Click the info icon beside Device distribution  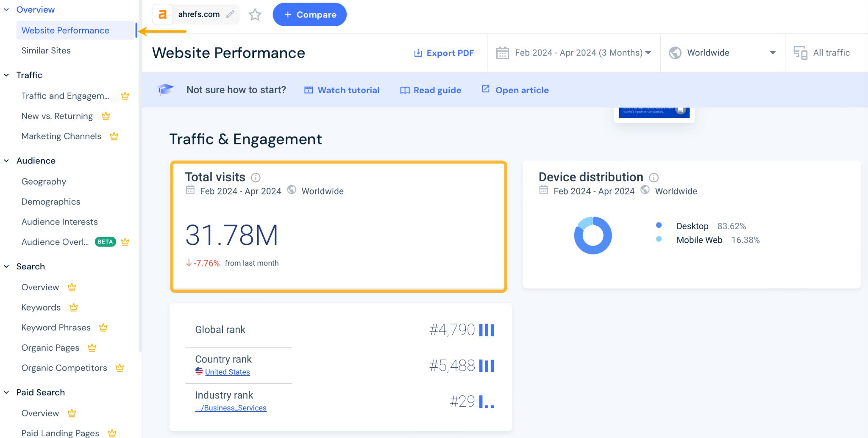(653, 177)
